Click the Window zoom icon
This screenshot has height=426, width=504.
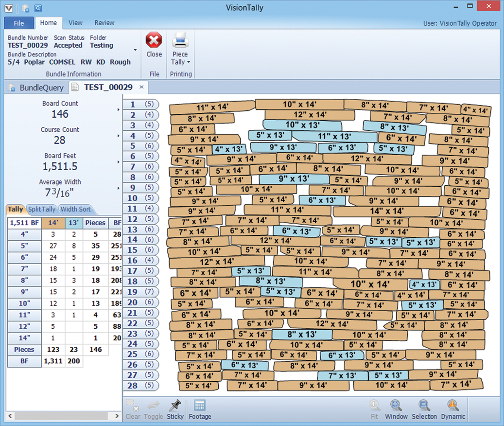[x=396, y=406]
